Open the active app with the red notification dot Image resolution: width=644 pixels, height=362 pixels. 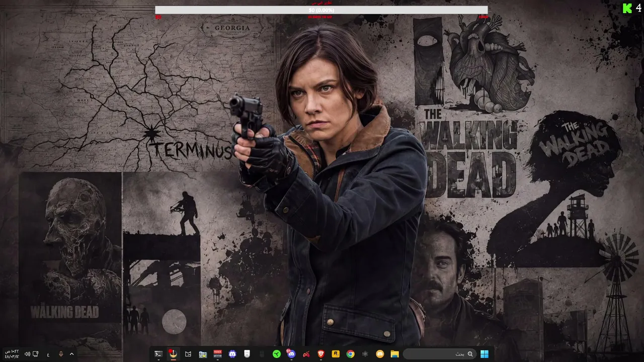point(173,354)
